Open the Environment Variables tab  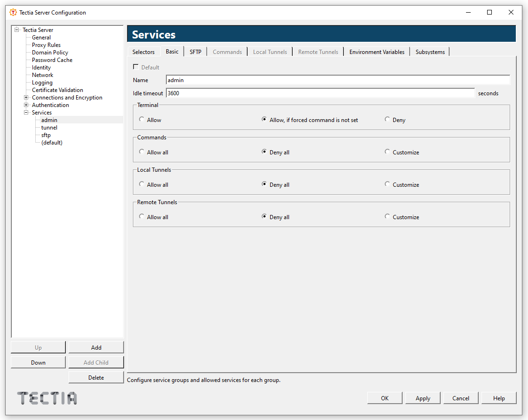pyautogui.click(x=377, y=52)
